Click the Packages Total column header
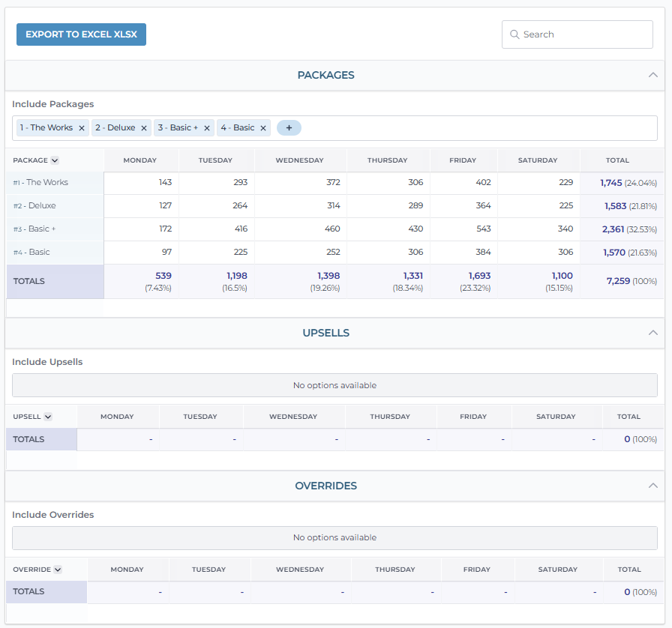The image size is (672, 628). click(617, 160)
